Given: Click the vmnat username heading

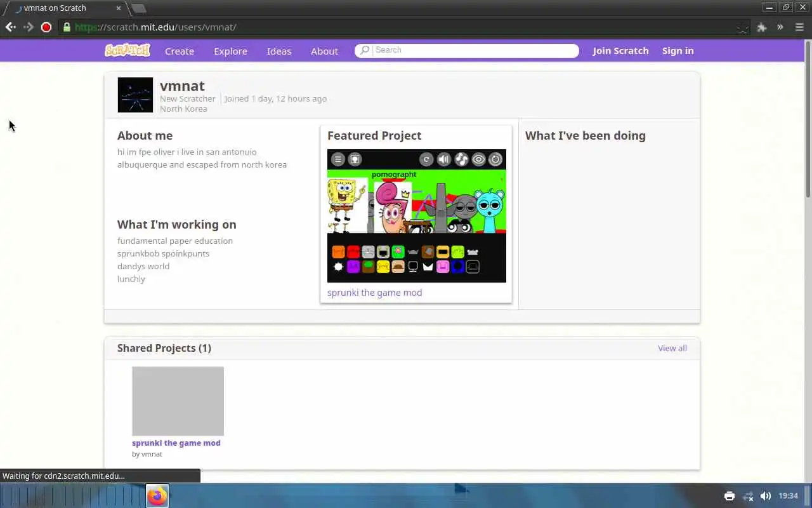Looking at the screenshot, I should (x=182, y=86).
